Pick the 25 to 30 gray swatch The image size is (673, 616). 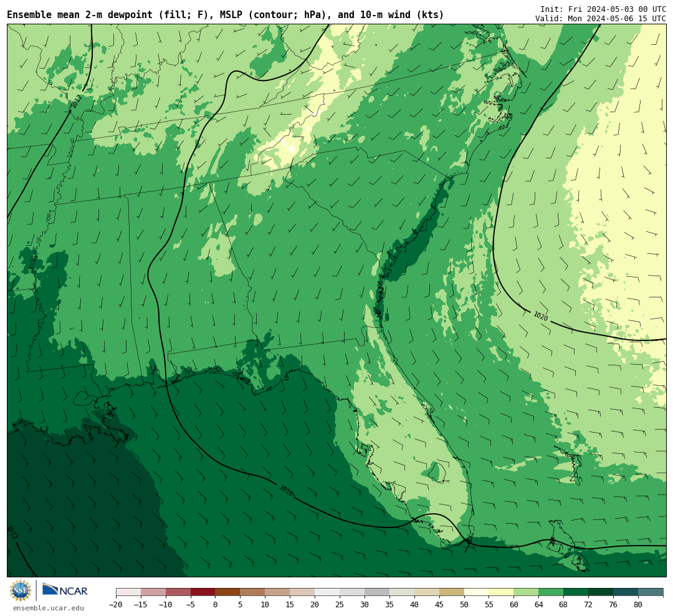pyautogui.click(x=352, y=592)
